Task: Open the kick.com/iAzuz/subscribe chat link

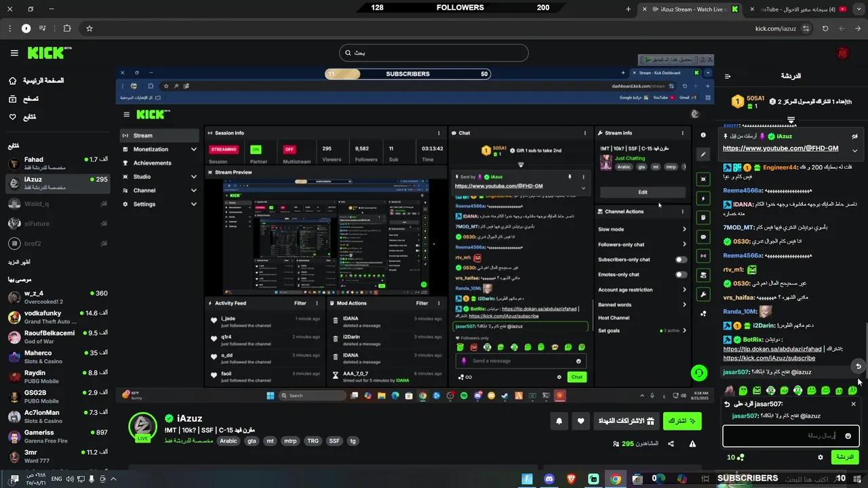Action: coord(769,358)
